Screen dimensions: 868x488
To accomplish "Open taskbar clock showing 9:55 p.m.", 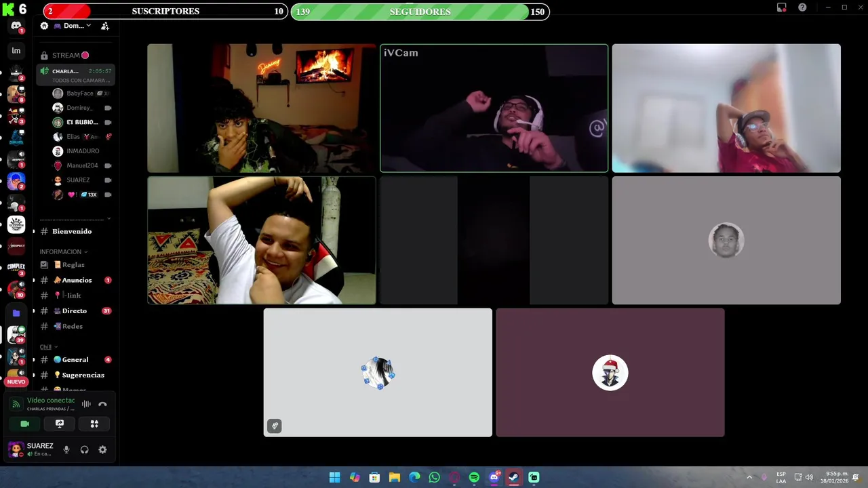I will pos(834,477).
